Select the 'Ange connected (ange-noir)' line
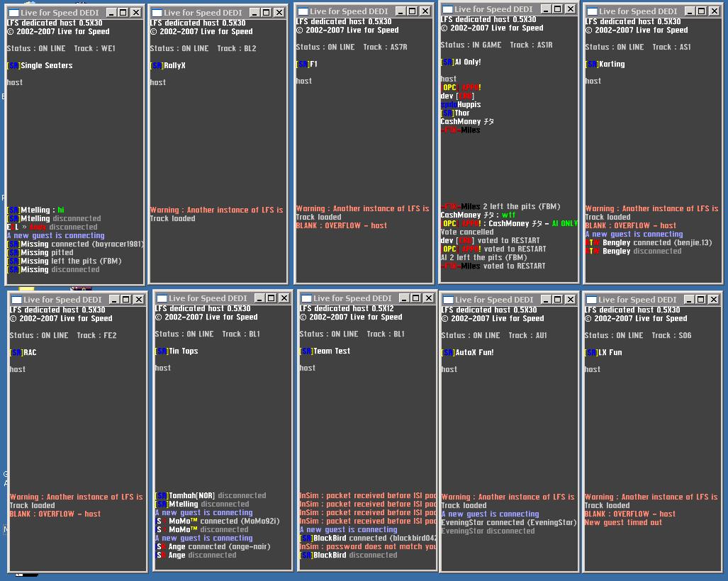The image size is (728, 581). click(x=213, y=547)
